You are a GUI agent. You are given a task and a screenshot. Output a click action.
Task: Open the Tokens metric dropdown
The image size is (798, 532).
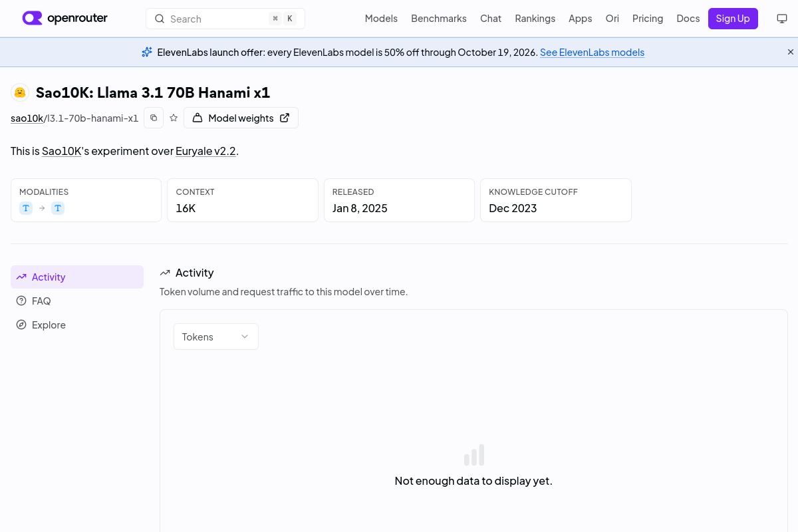216,336
